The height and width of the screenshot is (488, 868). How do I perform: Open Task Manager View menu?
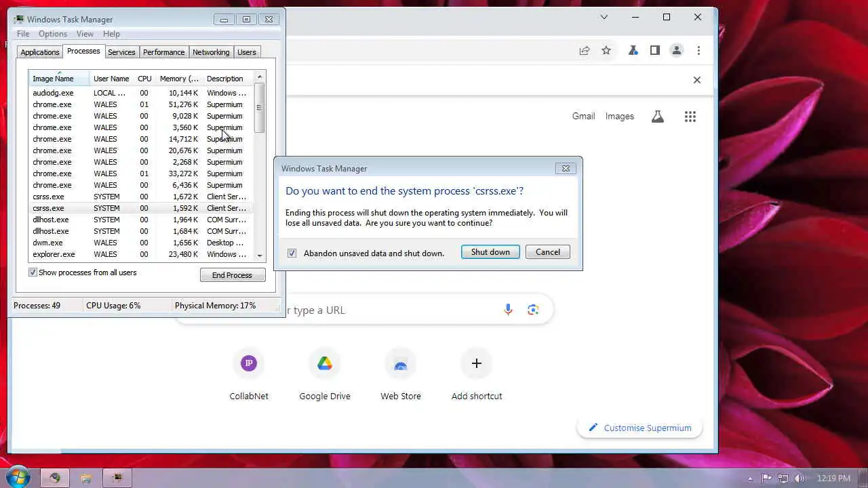[85, 34]
